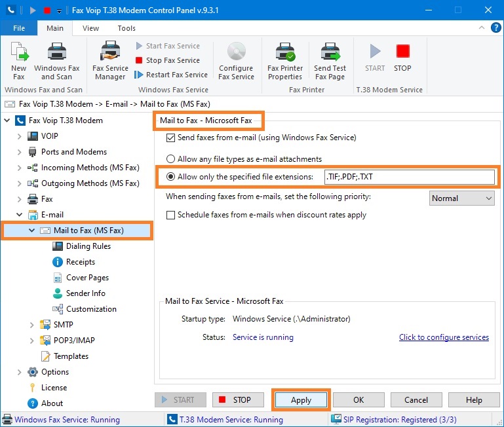
Task: Click Restart Fax Service in ribbon
Action: 171,75
